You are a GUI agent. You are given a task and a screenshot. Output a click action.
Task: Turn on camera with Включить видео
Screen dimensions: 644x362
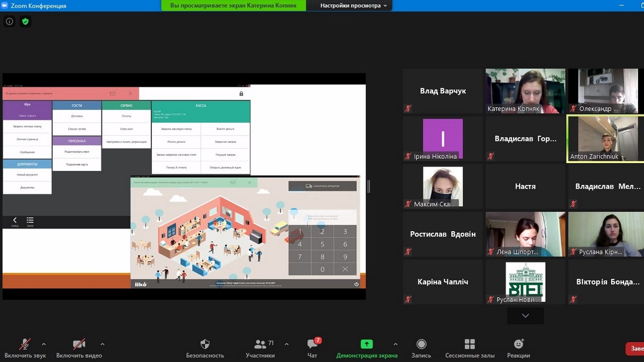(79, 348)
